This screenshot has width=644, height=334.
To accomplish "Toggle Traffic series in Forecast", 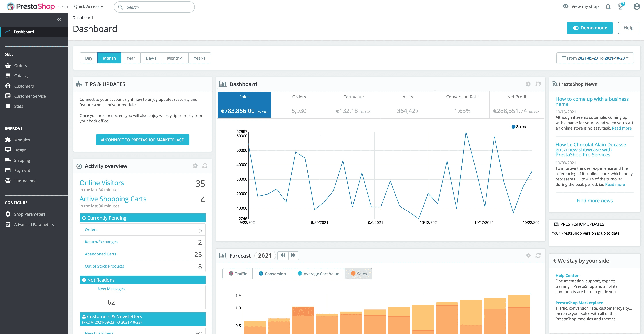I will pos(238,274).
